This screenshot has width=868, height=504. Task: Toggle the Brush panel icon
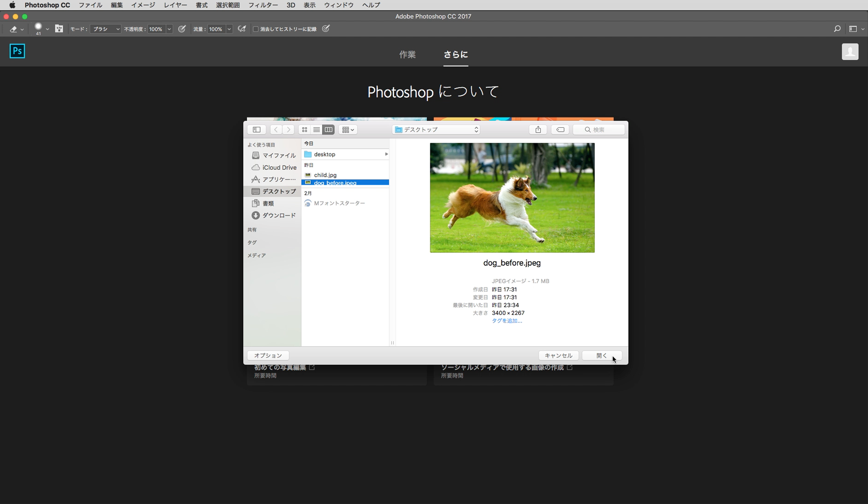tap(59, 29)
